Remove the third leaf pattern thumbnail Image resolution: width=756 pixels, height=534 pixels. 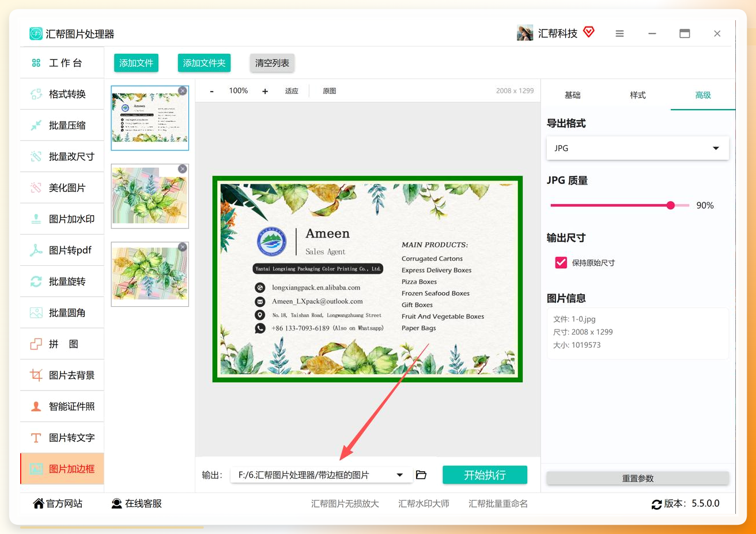[183, 247]
